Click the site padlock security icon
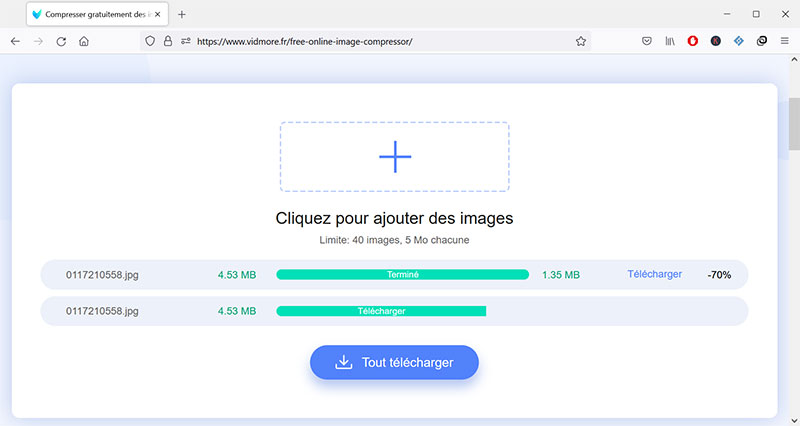 (168, 41)
